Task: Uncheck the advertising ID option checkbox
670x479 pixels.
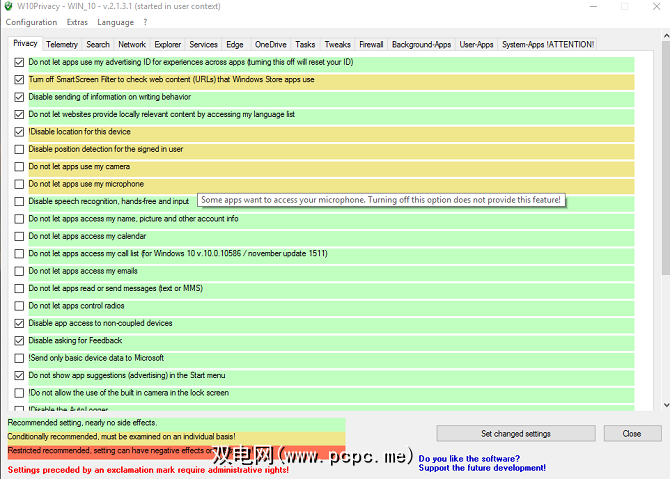Action: [x=19, y=62]
